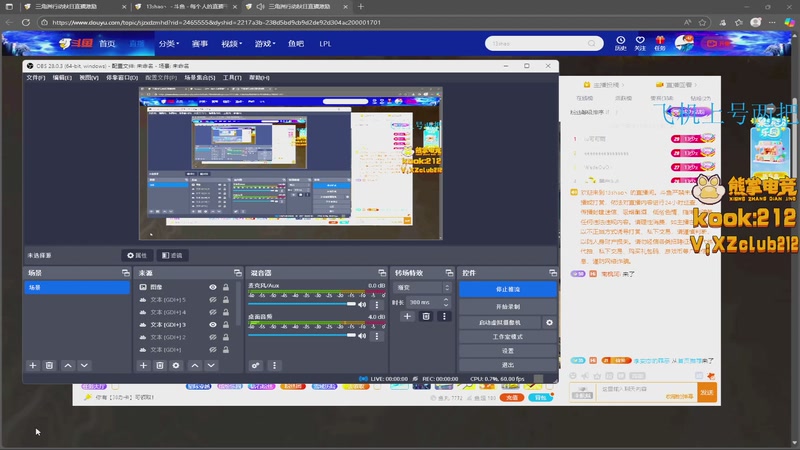
Task: Click 开始录制 start recording button
Action: 508,307
